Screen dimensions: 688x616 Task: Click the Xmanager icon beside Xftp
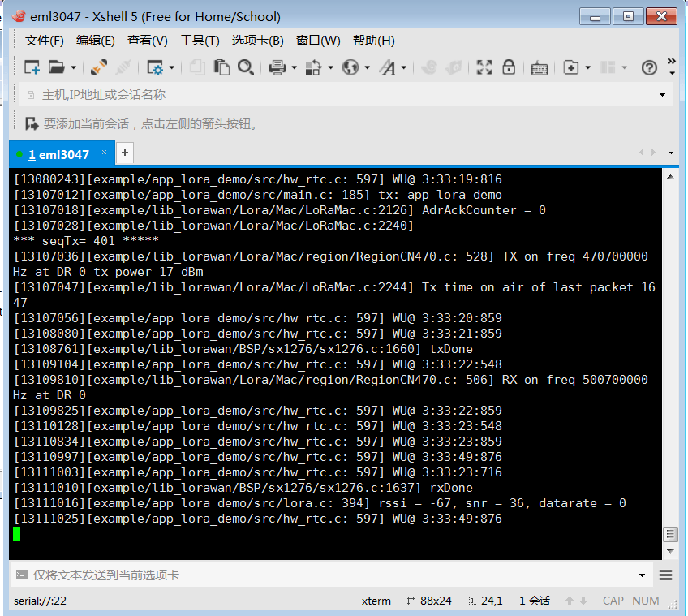454,67
